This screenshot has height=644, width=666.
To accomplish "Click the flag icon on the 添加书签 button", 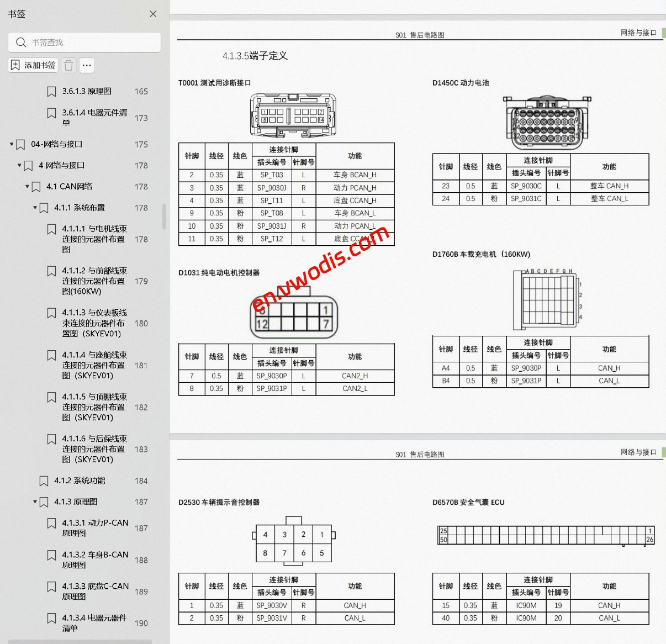I will (x=14, y=65).
